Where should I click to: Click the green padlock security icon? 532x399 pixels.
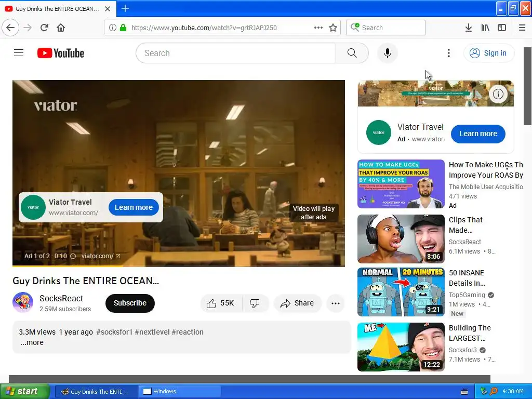click(x=123, y=28)
